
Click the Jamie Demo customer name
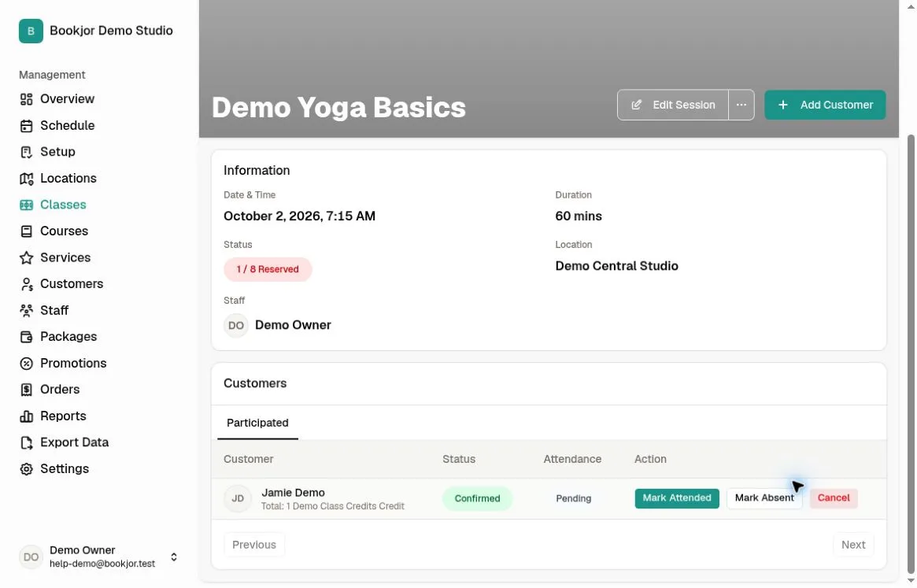coord(293,493)
